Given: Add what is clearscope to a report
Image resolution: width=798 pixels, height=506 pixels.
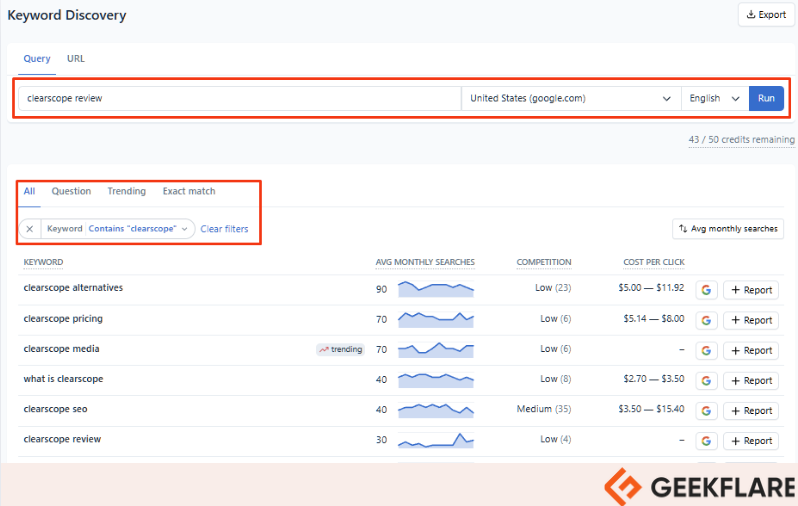Looking at the screenshot, I should [751, 380].
